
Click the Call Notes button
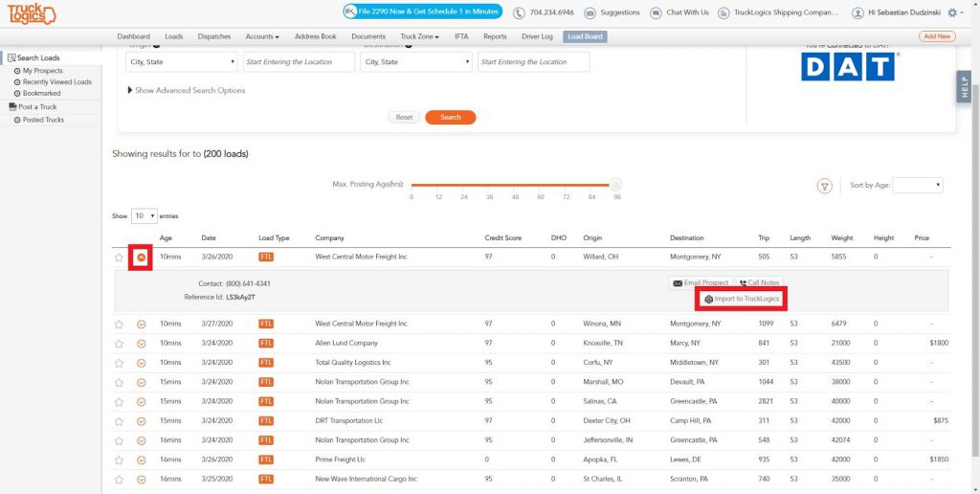coord(759,283)
